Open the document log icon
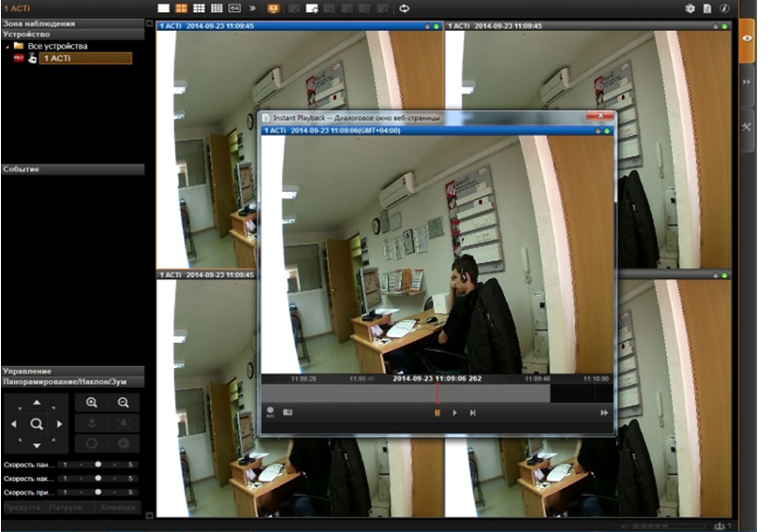Viewport: 771px width, 532px height. 707,8
